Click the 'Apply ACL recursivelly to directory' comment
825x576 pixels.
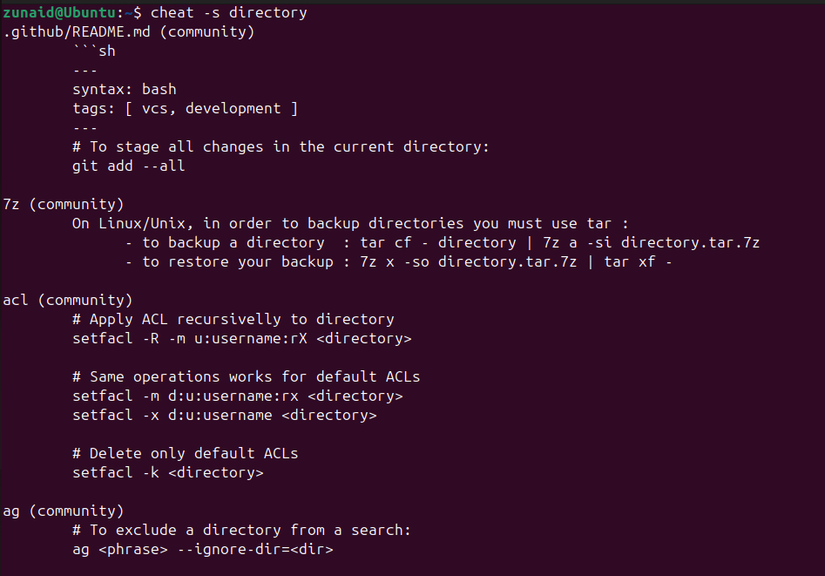pos(233,320)
